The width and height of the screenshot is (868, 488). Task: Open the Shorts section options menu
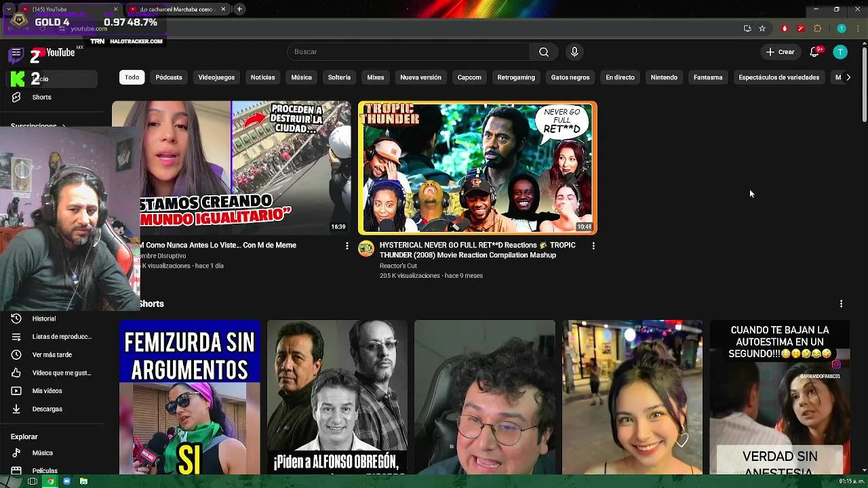click(841, 304)
